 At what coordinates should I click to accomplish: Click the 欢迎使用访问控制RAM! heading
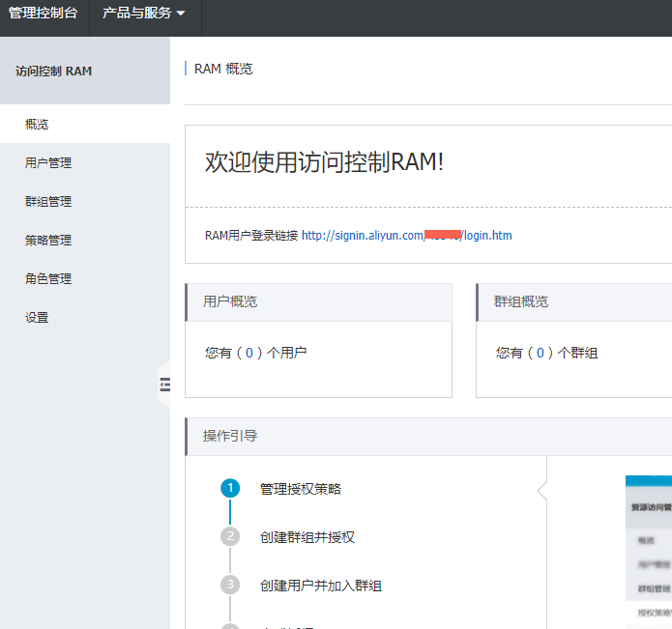pos(324,162)
